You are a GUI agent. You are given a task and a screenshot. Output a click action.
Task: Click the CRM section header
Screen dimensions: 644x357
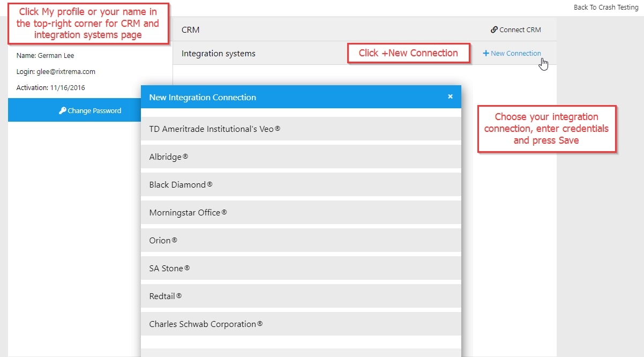click(191, 30)
